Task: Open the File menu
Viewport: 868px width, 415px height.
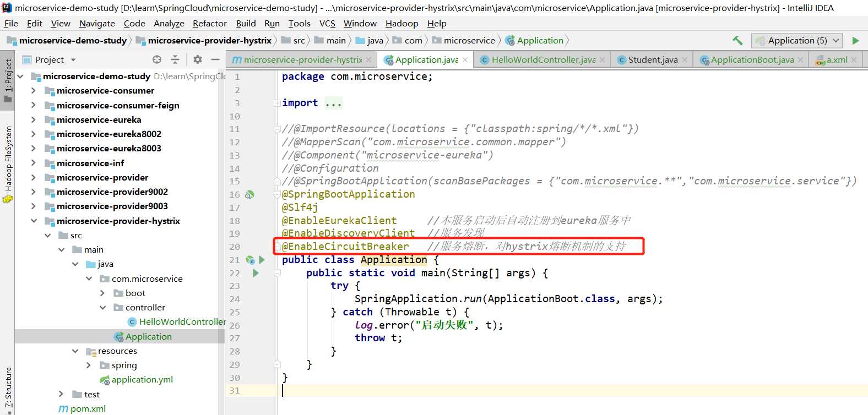Action: (11, 24)
